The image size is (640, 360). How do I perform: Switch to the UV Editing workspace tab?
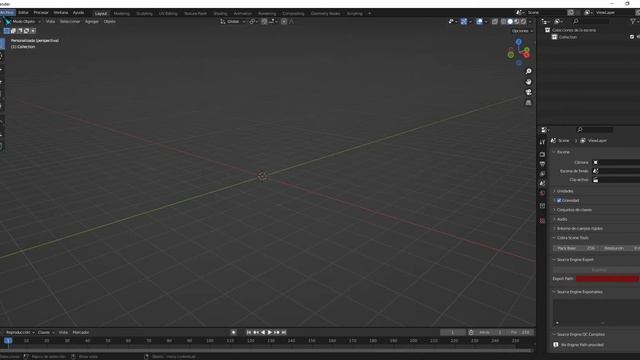tap(168, 13)
